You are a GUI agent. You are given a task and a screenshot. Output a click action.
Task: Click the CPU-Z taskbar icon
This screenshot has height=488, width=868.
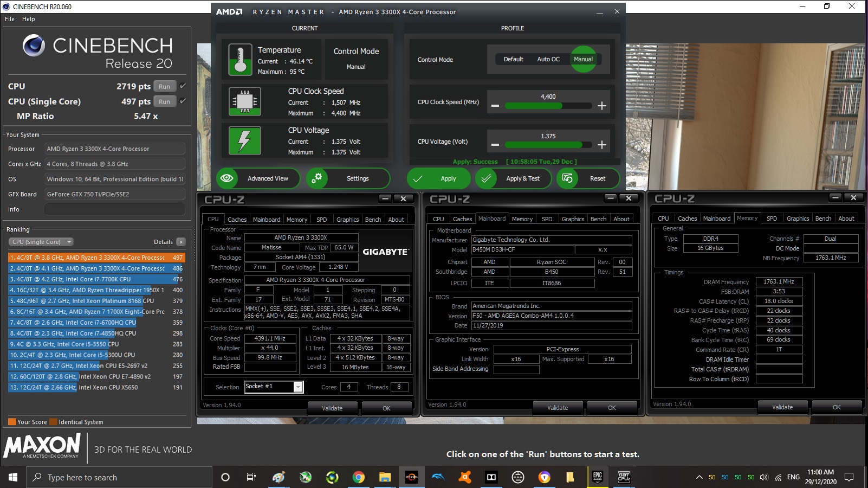[624, 477]
